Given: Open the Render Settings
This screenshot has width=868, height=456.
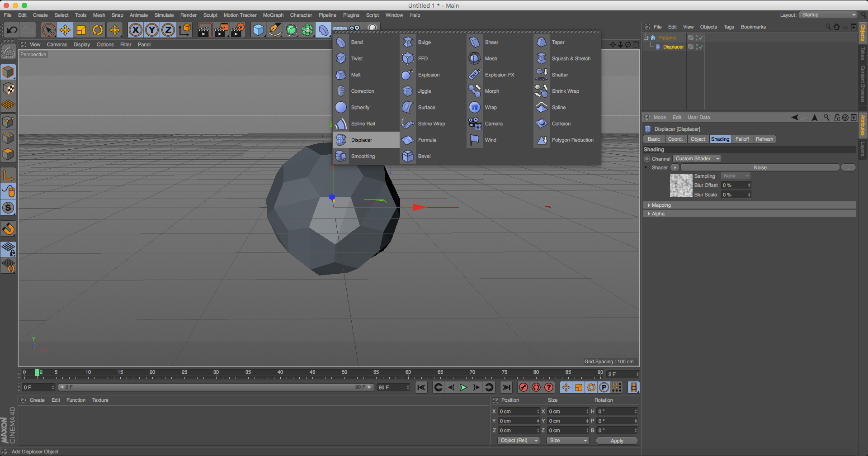Looking at the screenshot, I should (x=237, y=30).
